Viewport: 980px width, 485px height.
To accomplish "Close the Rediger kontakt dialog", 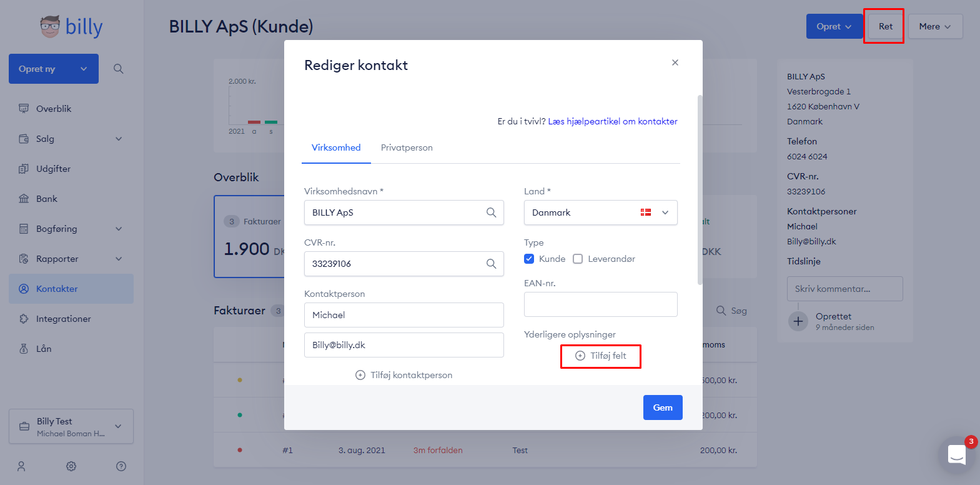I will [675, 62].
